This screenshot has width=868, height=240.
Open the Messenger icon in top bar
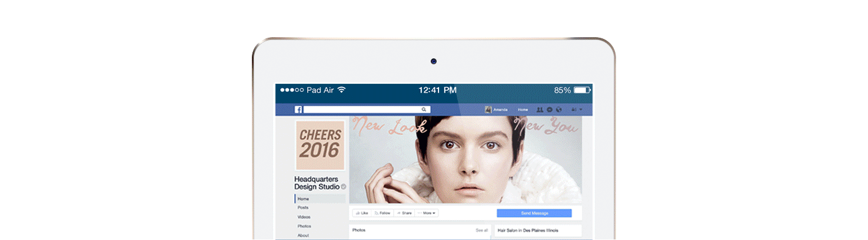(549, 110)
